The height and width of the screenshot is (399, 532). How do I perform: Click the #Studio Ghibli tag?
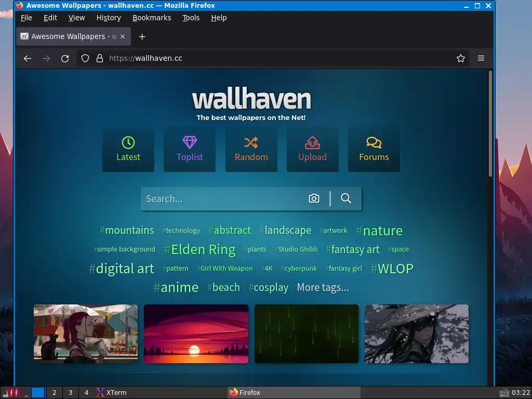[296, 249]
